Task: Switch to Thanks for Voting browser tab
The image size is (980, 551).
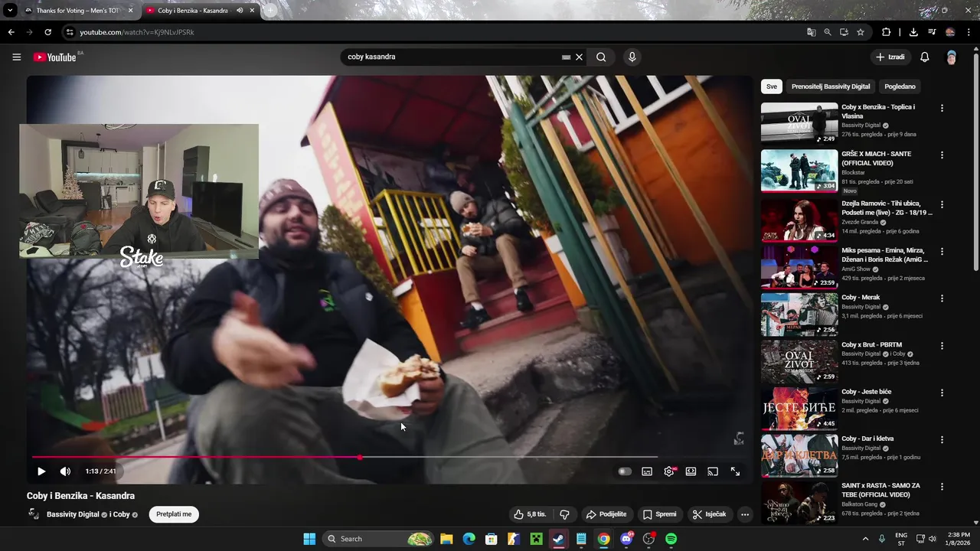Action: pyautogui.click(x=78, y=11)
